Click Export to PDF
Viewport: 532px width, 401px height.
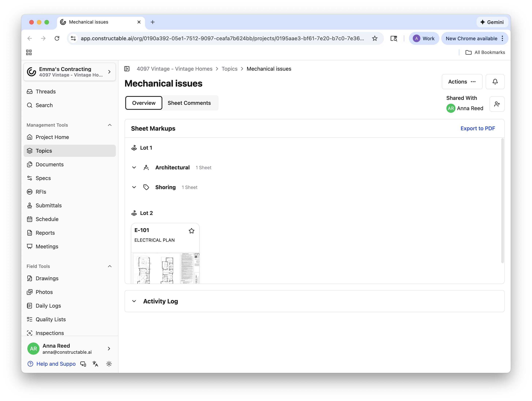pos(478,129)
